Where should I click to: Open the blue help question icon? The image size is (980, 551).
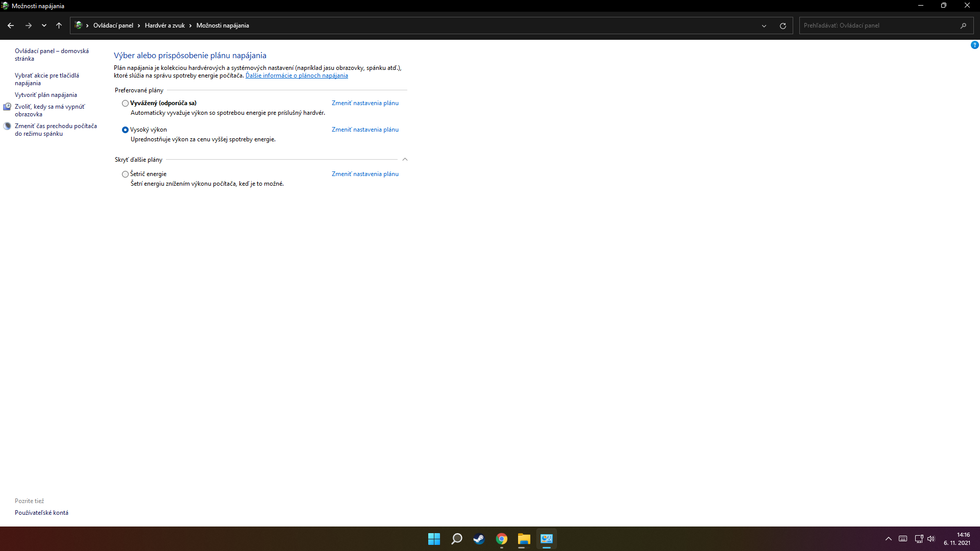tap(974, 45)
